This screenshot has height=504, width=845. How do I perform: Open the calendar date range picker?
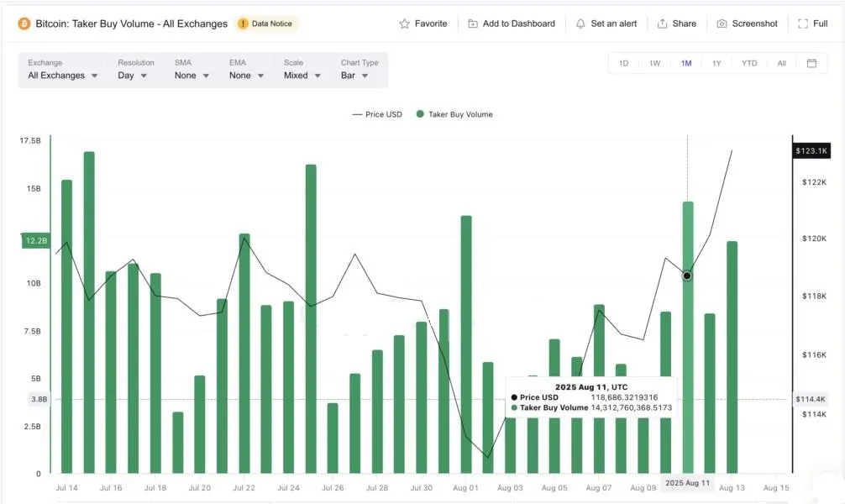pos(811,63)
